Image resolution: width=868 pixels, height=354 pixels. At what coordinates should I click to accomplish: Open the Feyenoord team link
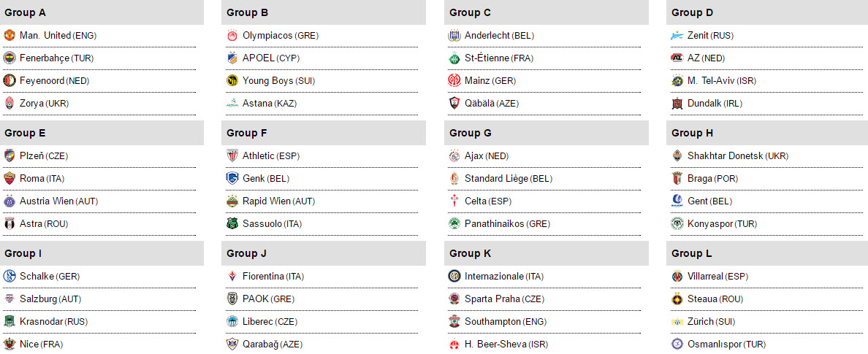[x=42, y=81]
